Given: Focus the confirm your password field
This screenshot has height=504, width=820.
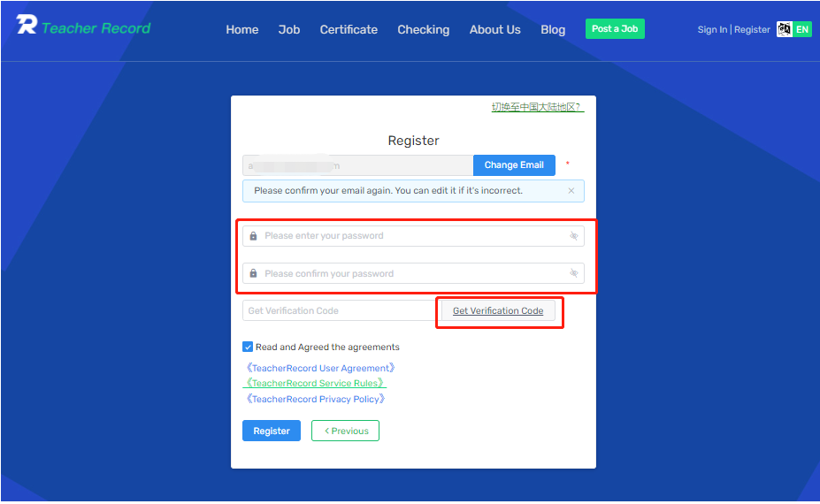Looking at the screenshot, I should (413, 273).
